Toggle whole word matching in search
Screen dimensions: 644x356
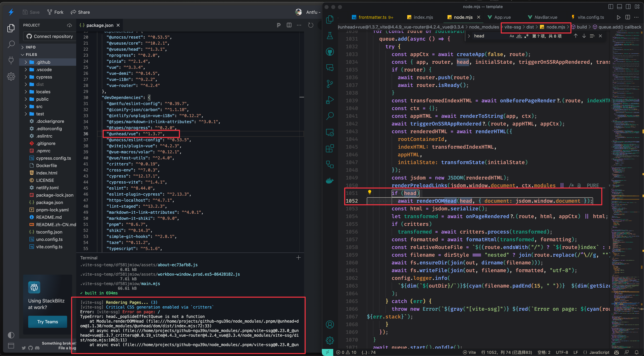click(519, 36)
